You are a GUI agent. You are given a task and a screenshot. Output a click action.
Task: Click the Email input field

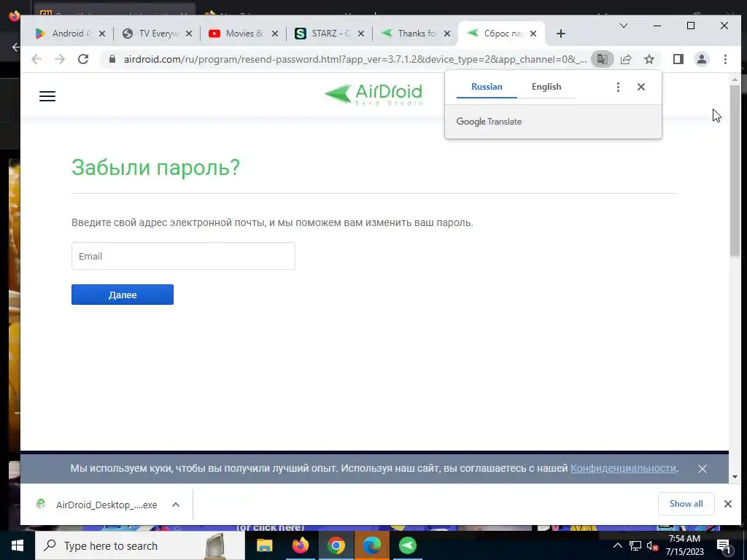[183, 256]
